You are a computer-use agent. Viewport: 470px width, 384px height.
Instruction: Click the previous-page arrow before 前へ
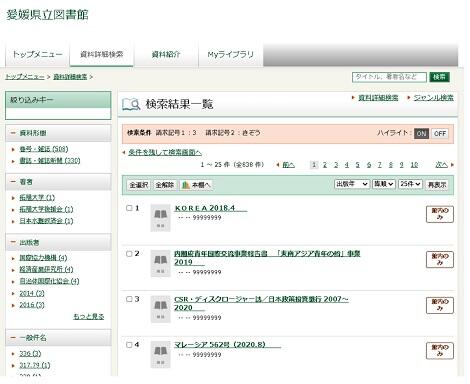coord(278,165)
